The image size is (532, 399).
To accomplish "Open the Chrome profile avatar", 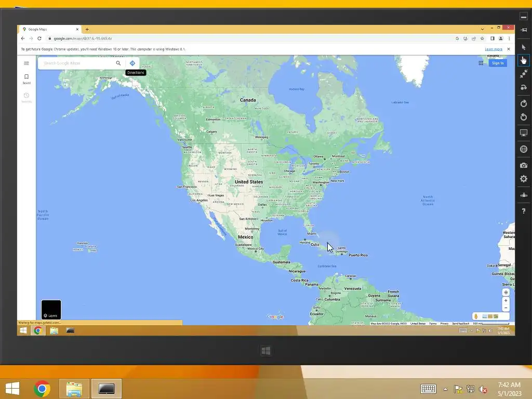I will 501,38.
